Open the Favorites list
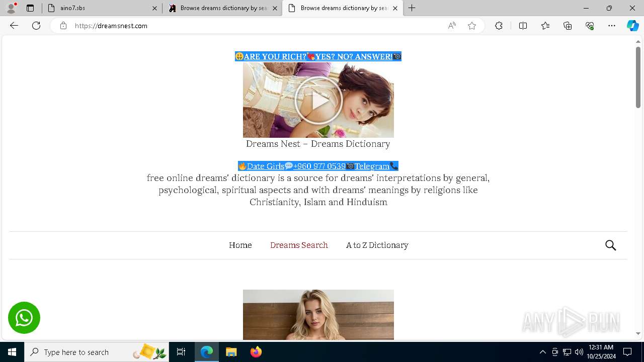644x362 pixels. point(545,26)
